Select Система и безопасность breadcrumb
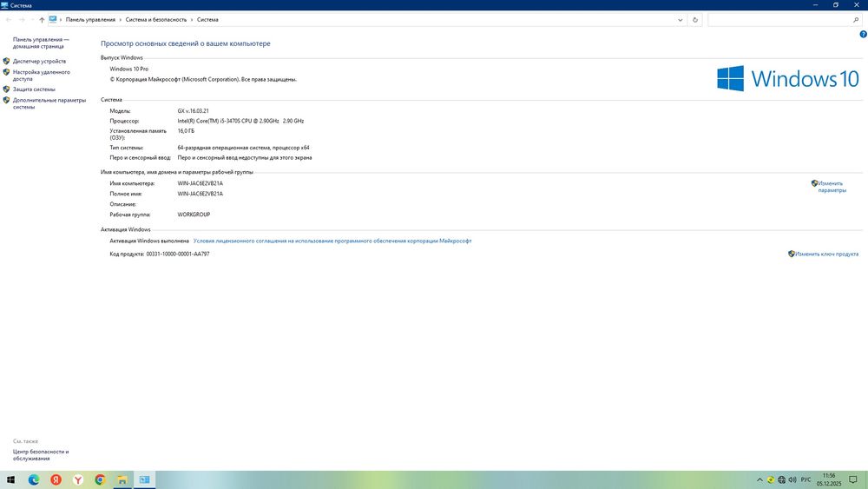 (x=156, y=19)
